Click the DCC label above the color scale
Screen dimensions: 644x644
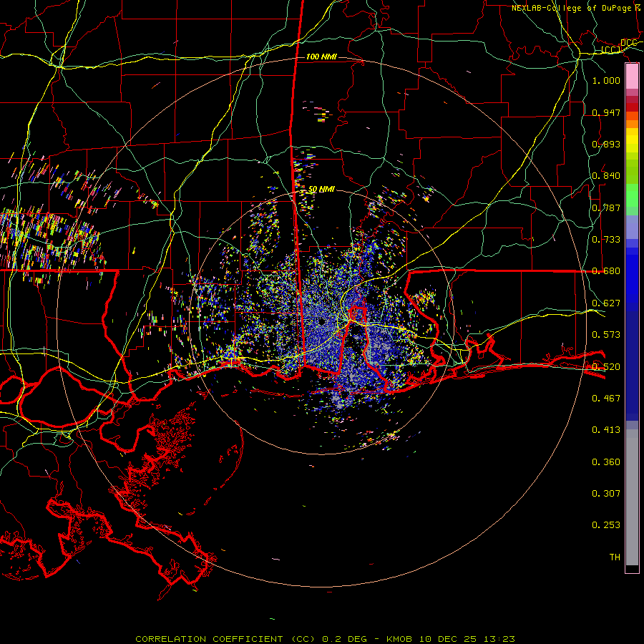point(628,43)
